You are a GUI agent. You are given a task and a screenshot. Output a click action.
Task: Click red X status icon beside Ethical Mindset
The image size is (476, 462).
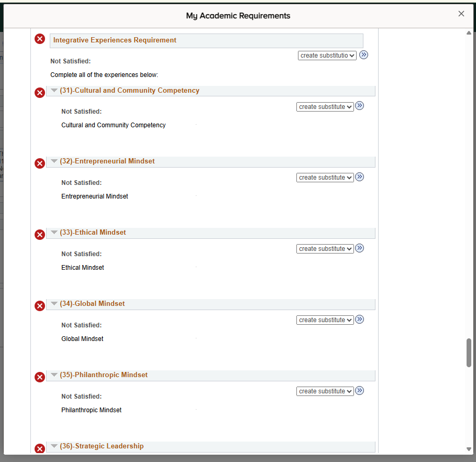[x=40, y=235]
